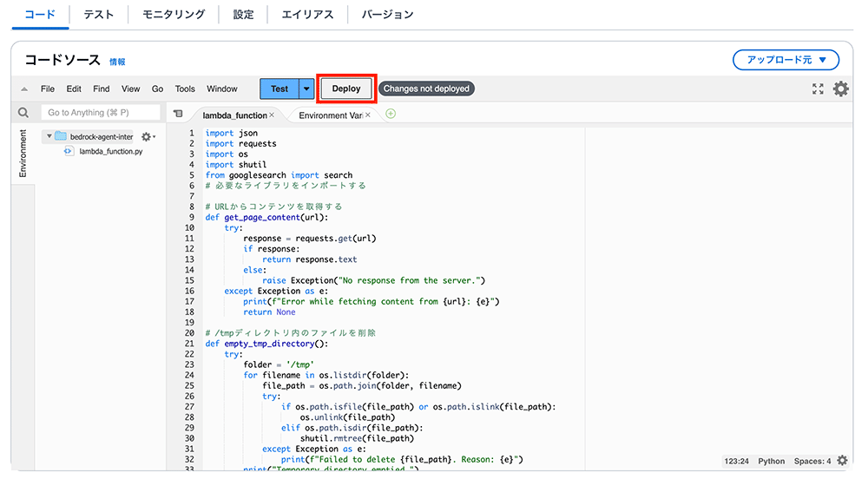Switch to the Environment Var editor tab

coord(331,115)
